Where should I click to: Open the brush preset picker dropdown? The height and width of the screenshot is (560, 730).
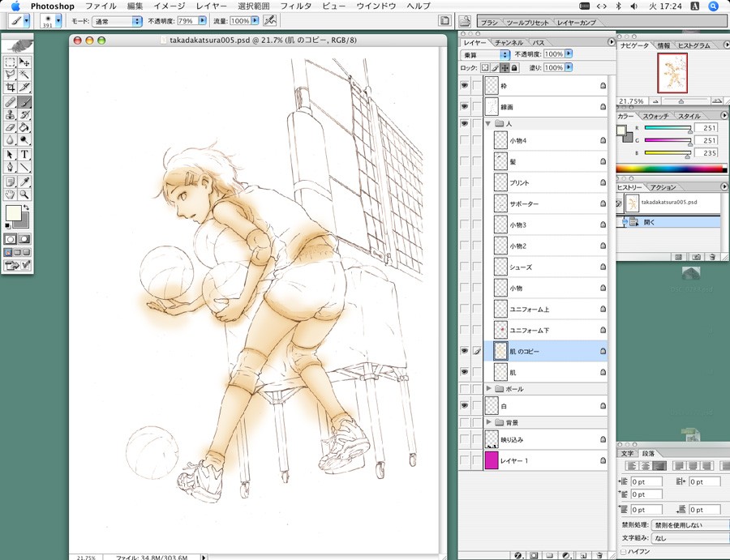[58, 20]
